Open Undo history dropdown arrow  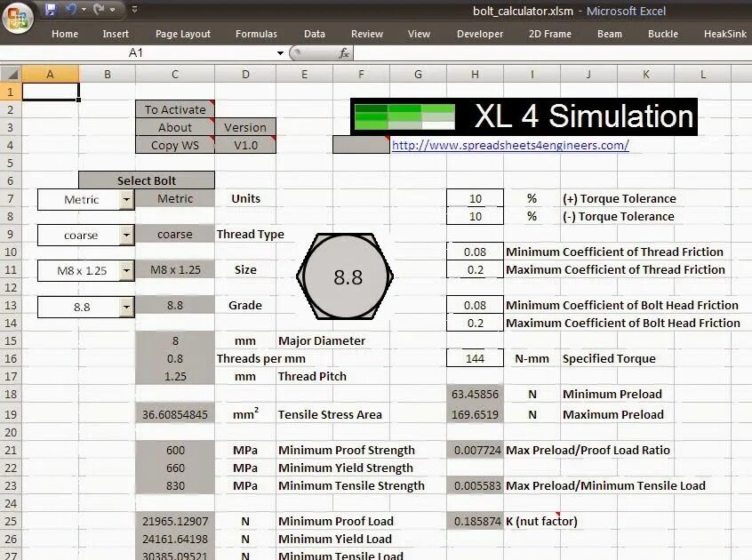(x=84, y=9)
